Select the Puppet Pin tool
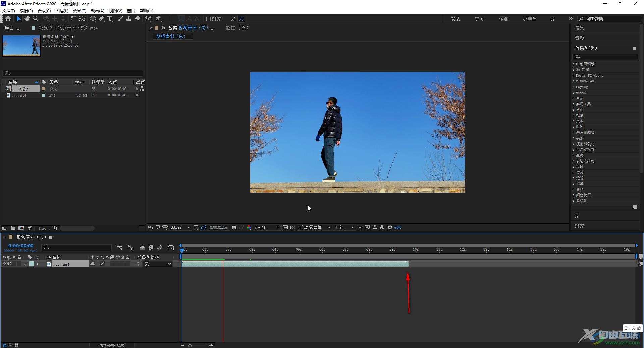 tap(158, 19)
